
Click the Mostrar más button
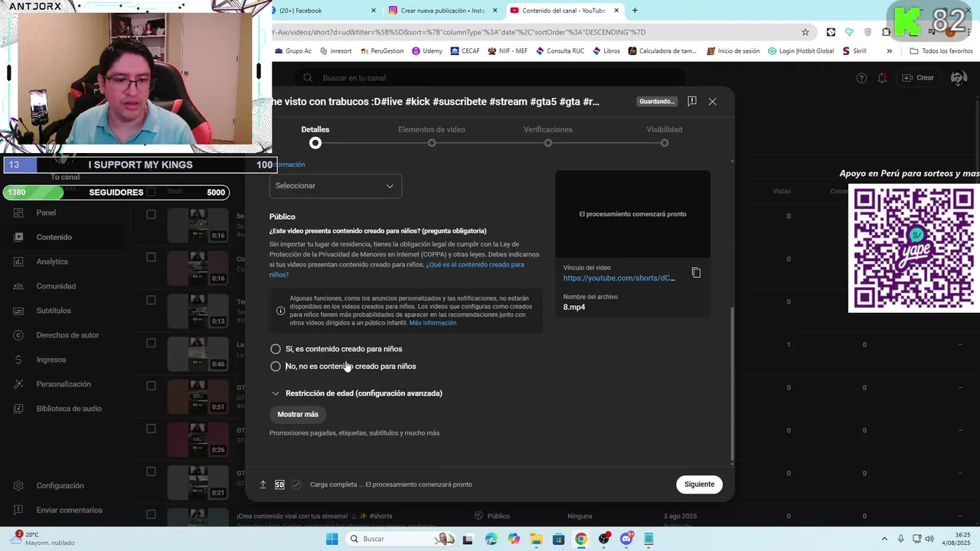[298, 415]
